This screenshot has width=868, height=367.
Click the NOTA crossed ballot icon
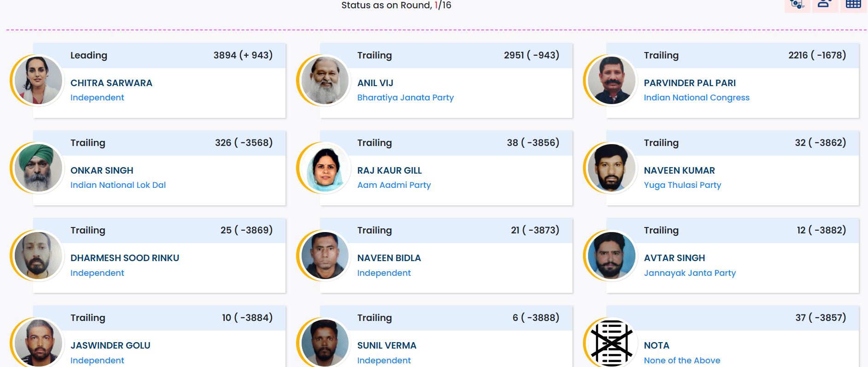pyautogui.click(x=612, y=343)
